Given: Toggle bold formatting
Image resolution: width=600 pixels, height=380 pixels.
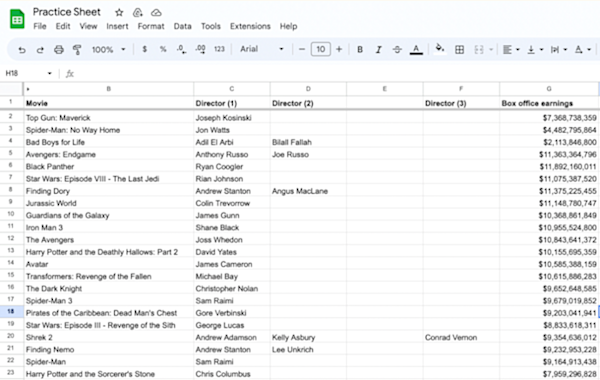Looking at the screenshot, I should pos(360,49).
